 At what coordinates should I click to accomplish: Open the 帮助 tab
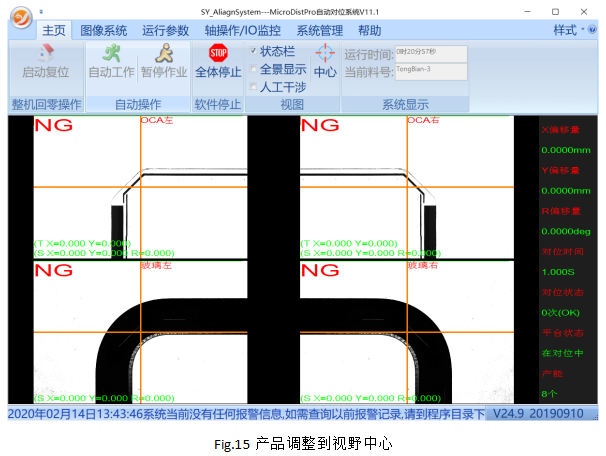(x=369, y=31)
